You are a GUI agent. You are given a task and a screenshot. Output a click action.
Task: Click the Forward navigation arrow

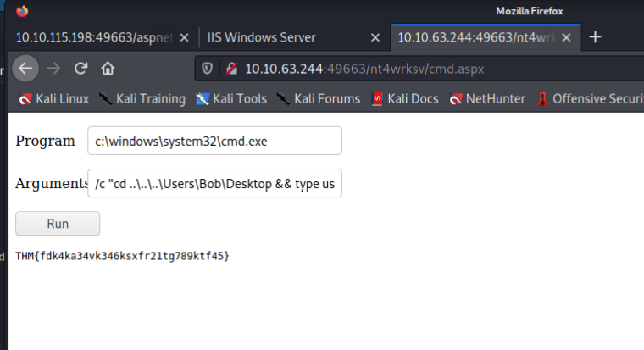coord(53,68)
